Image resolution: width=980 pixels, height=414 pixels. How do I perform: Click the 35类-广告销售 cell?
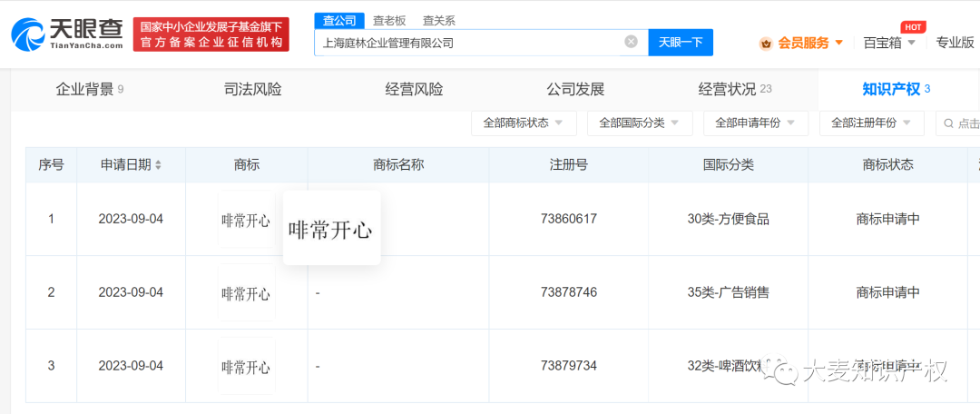(x=728, y=292)
